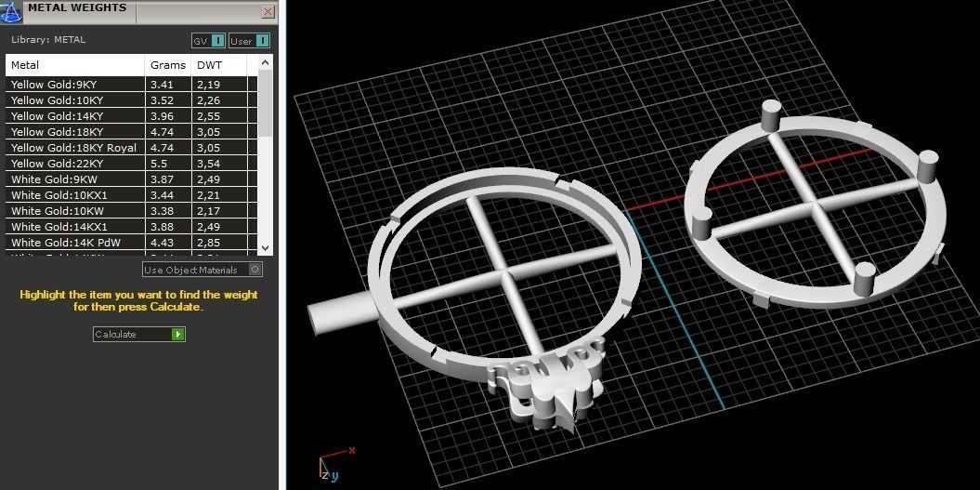Close the Metal Weights panel
980x490 pixels.
[268, 11]
